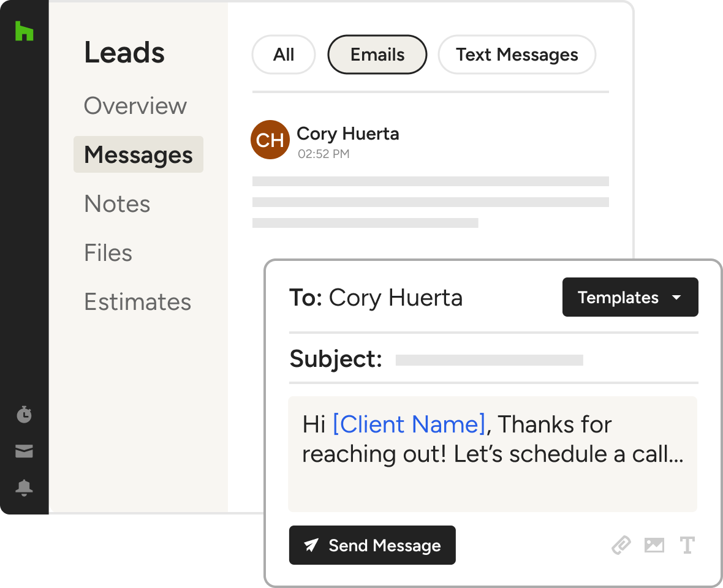The width and height of the screenshot is (723, 588).
Task: Open the text formatting T icon
Action: 687,545
